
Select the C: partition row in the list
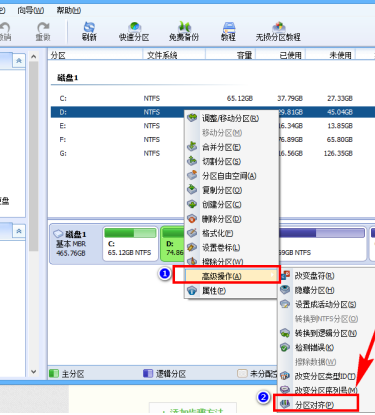(x=213, y=98)
